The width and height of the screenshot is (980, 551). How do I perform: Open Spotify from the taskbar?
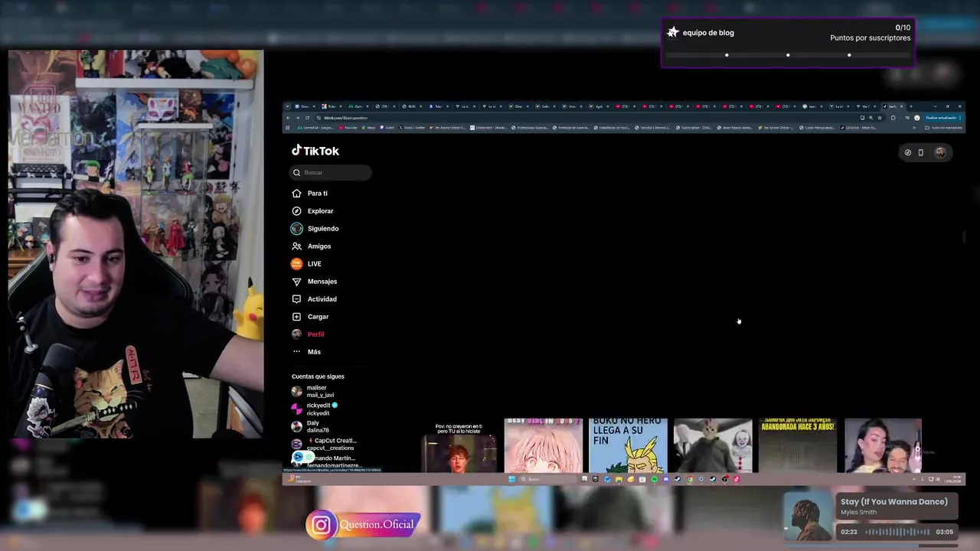654,479
